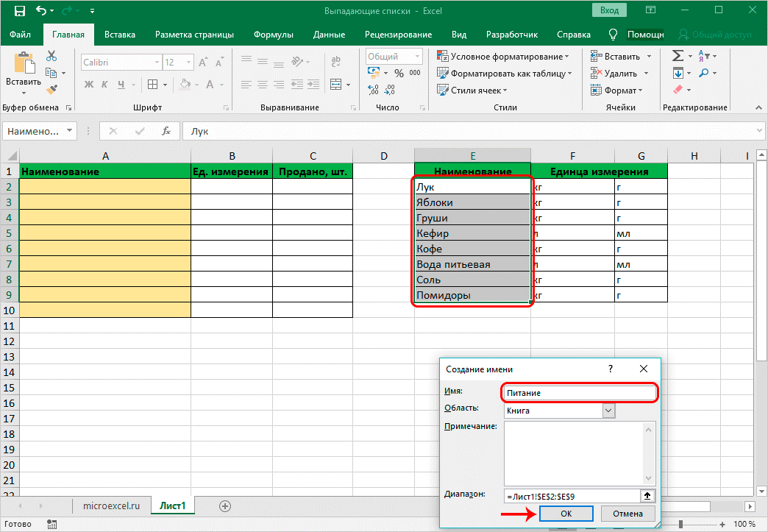This screenshot has height=532, width=768.
Task: Click the pink eraser Clear icon
Action: 678,89
